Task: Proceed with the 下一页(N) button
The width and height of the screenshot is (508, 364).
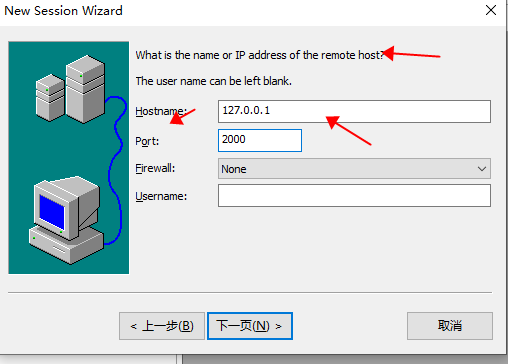Action: pos(250,326)
